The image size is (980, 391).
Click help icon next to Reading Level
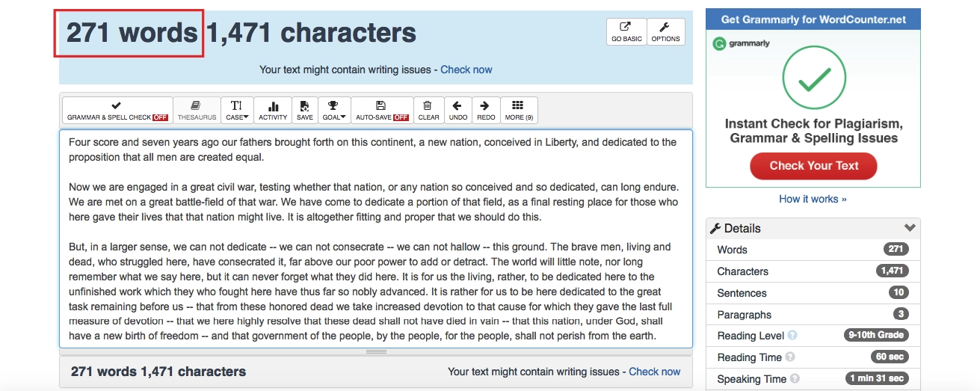click(792, 336)
